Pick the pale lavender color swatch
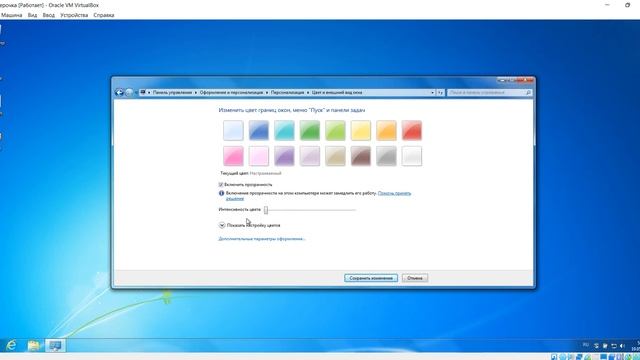The image size is (640, 360). [310, 156]
